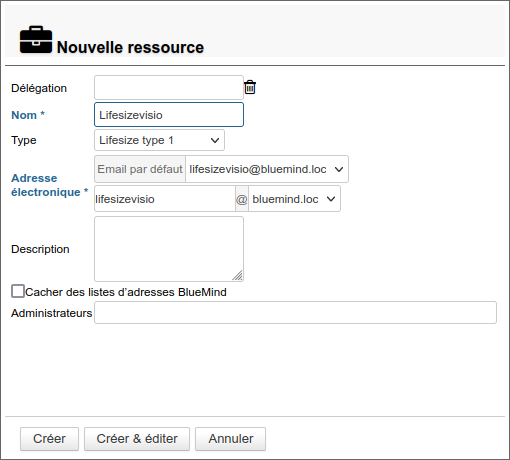This screenshot has width=510, height=460.
Task: Click the trash icon beside Délégation
Action: click(x=250, y=87)
